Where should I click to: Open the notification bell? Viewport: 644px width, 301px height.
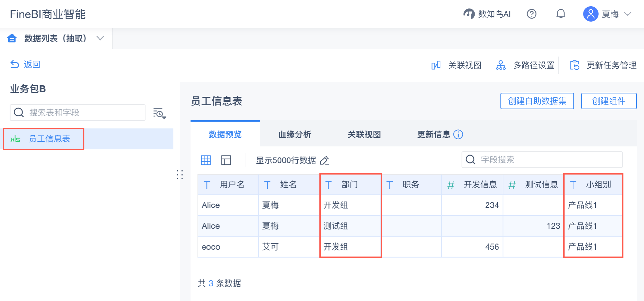[561, 14]
